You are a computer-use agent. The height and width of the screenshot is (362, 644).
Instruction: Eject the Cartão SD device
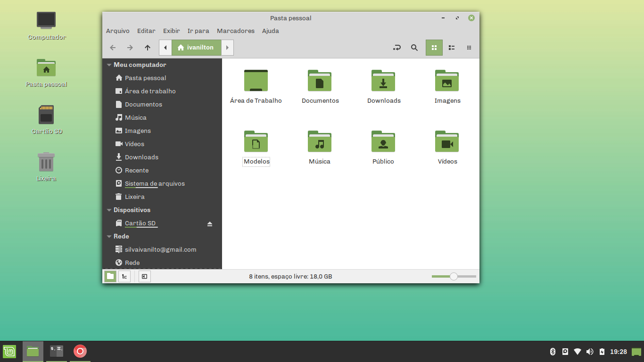[x=210, y=223]
